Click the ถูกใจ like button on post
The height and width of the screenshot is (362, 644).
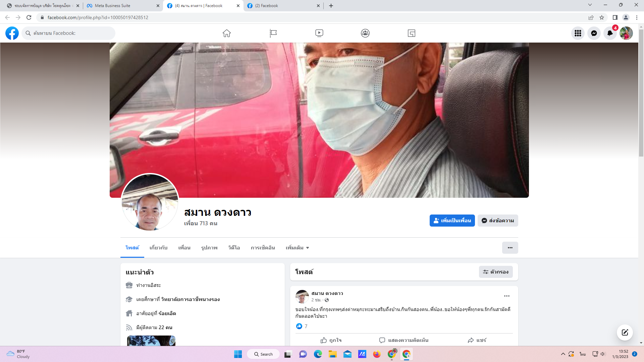tap(331, 340)
